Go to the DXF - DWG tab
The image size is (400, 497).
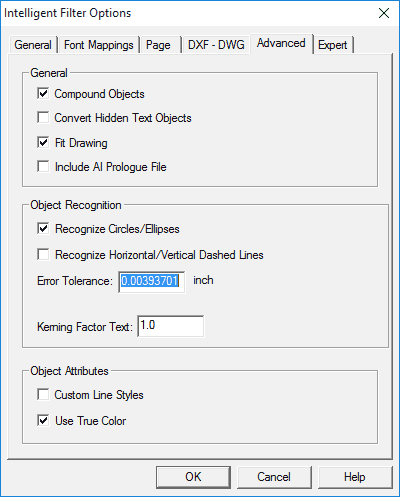click(x=216, y=45)
